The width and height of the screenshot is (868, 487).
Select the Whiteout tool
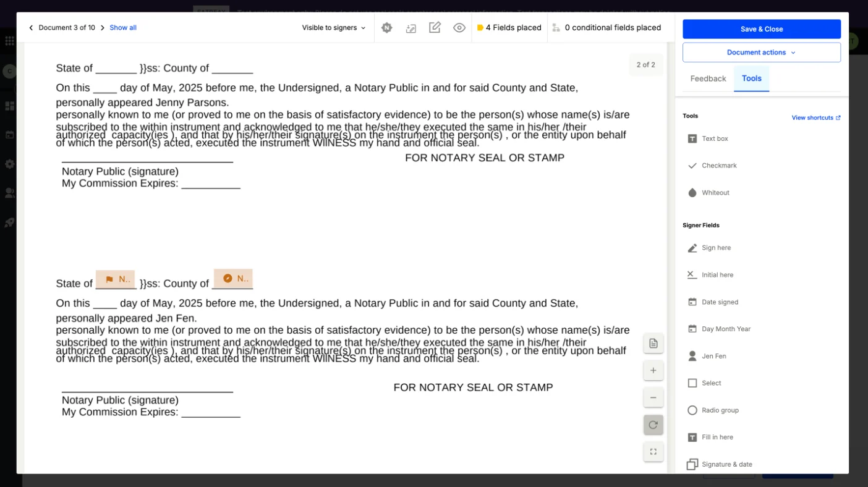[708, 193]
